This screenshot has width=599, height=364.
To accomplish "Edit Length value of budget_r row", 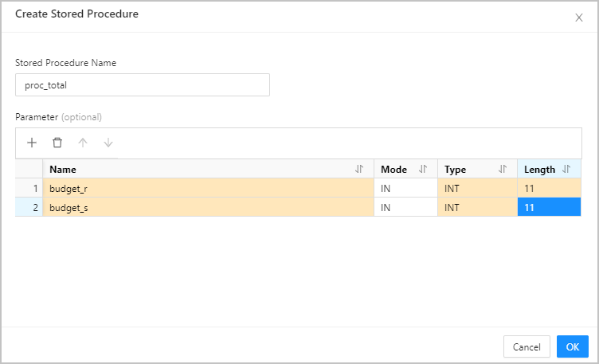I will (x=549, y=188).
